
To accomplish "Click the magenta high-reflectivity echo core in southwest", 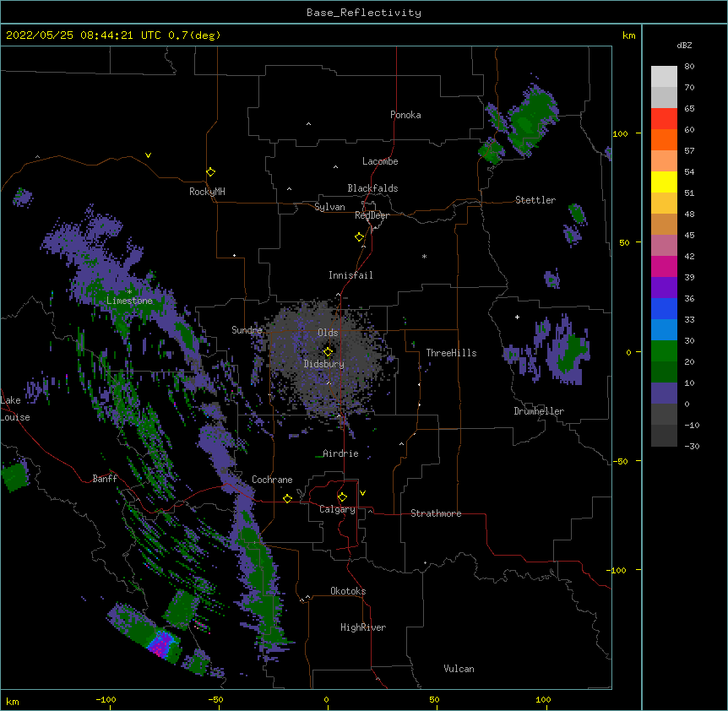I will point(161,644).
